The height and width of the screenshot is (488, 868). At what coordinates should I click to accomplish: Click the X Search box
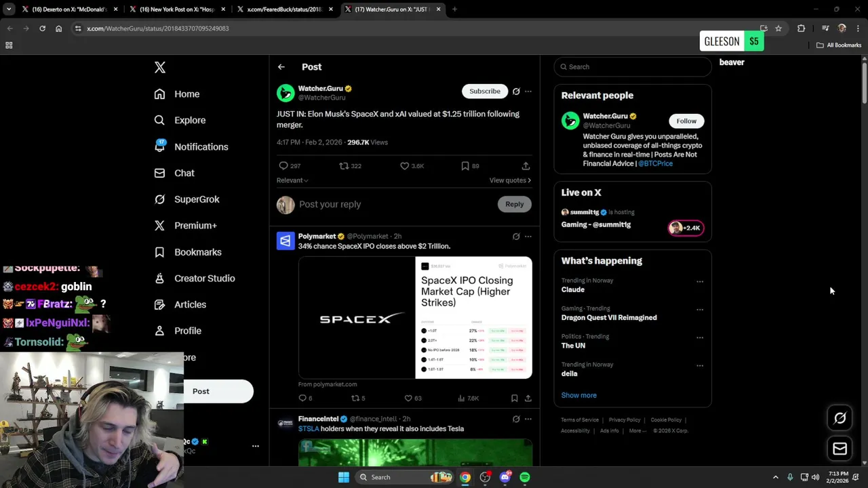tap(633, 66)
